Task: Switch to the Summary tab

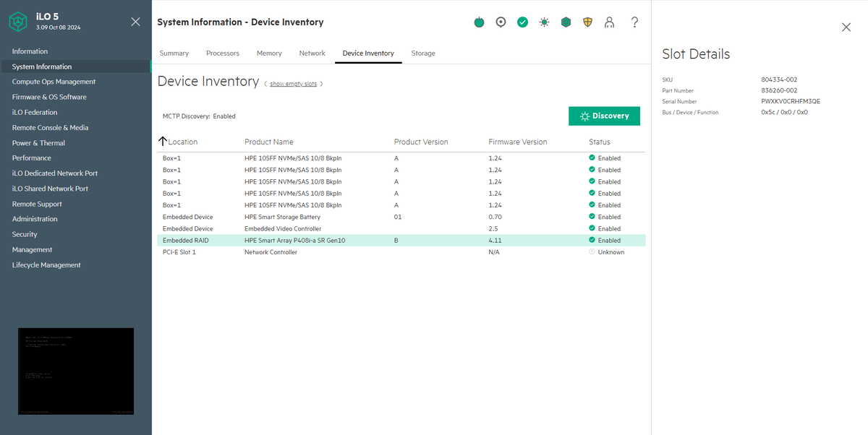Action: click(x=174, y=53)
